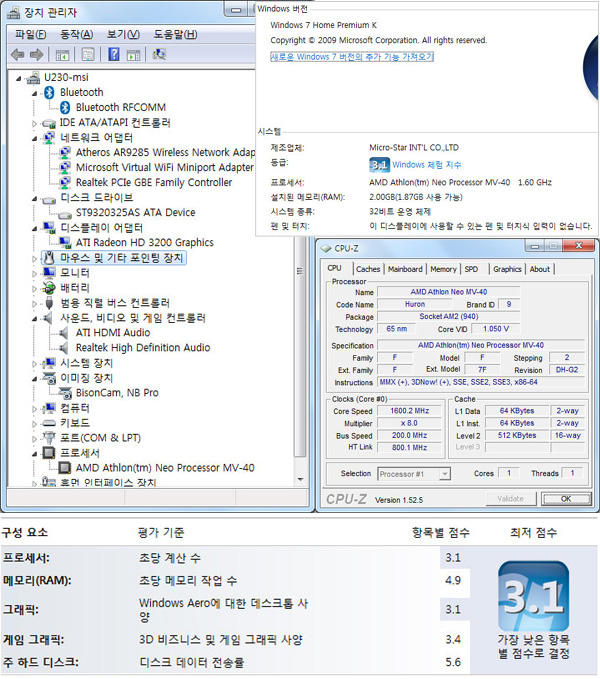Click the Code Name value Huron
Viewport: 600px width, 679px height.
[415, 304]
